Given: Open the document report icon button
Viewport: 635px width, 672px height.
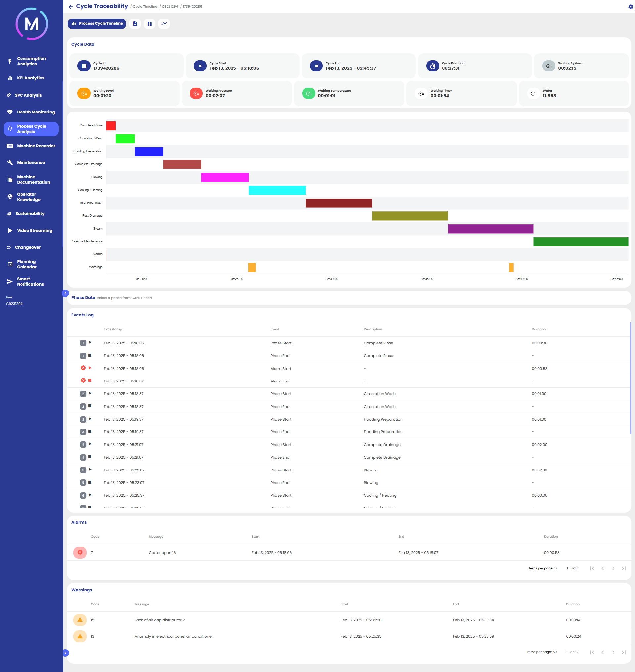Looking at the screenshot, I should coord(135,24).
